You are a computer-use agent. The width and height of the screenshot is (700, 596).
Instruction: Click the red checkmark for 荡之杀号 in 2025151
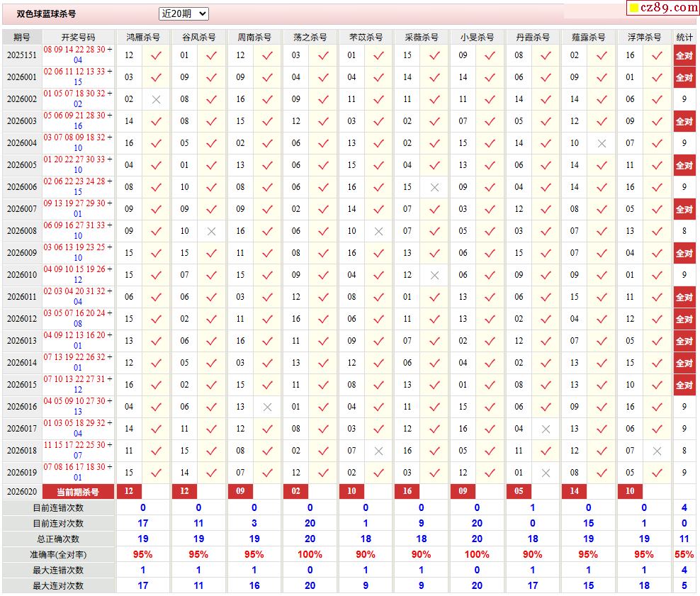coord(323,55)
